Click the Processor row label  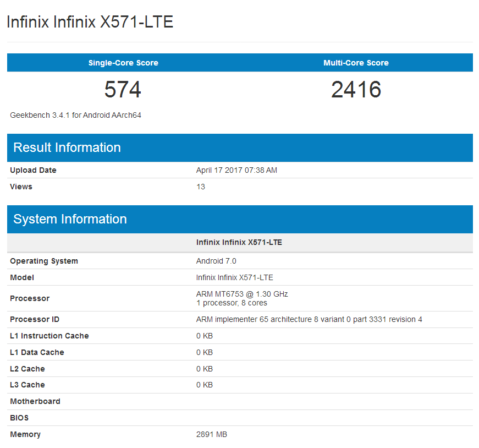click(x=30, y=298)
